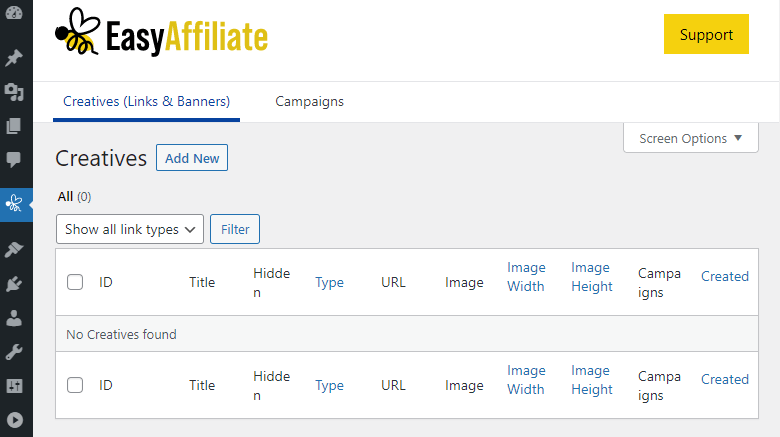This screenshot has width=780, height=437.
Task: Sort the table by Image Width header
Action: pos(526,277)
